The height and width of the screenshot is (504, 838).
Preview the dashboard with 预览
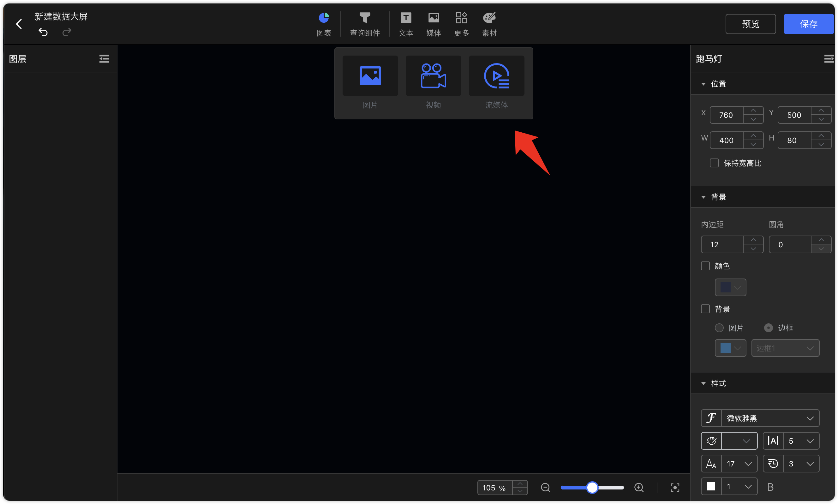pos(751,24)
